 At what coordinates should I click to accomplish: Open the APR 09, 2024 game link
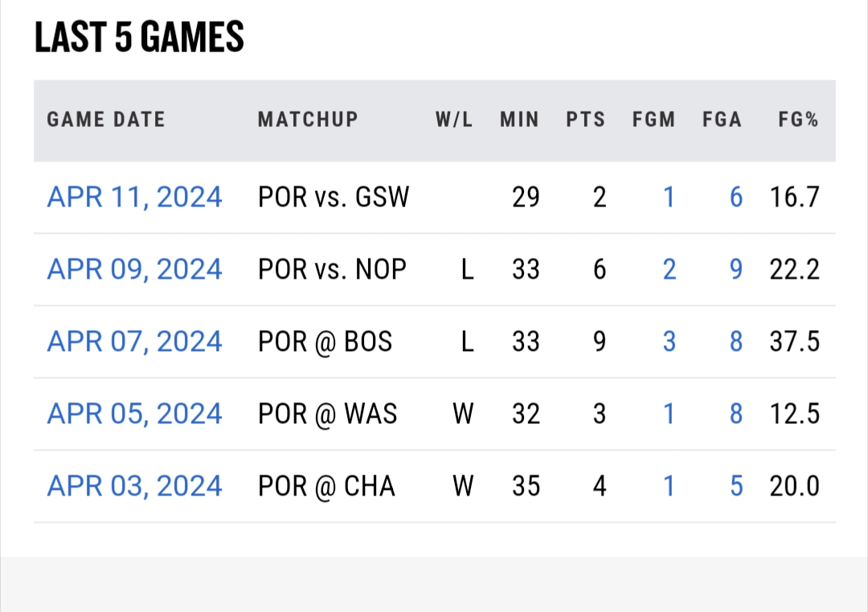[x=134, y=269]
